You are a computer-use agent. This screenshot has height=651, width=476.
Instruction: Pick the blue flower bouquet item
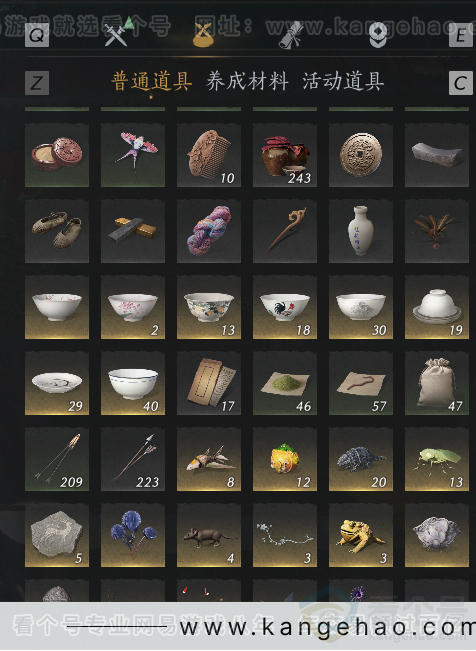pyautogui.click(x=133, y=535)
